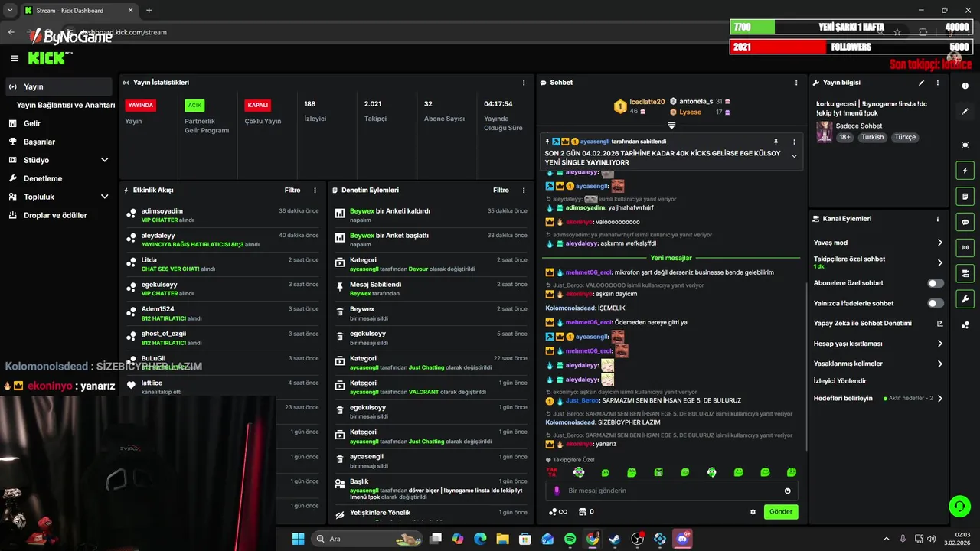
Task: Open the hamburger menu next to Kick logo
Action: (15, 58)
